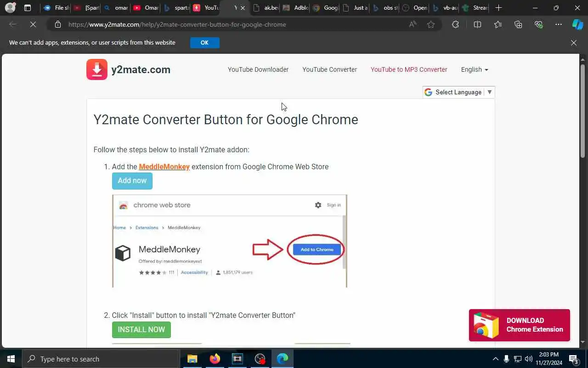This screenshot has height=368, width=588.
Task: Click the page vertical scrollbar thumb
Action: point(583,112)
